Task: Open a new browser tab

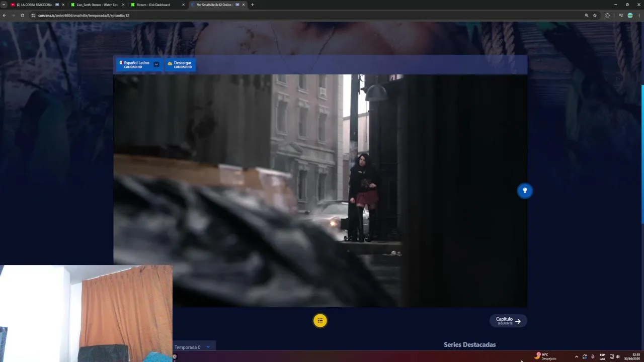Action: pos(253,5)
